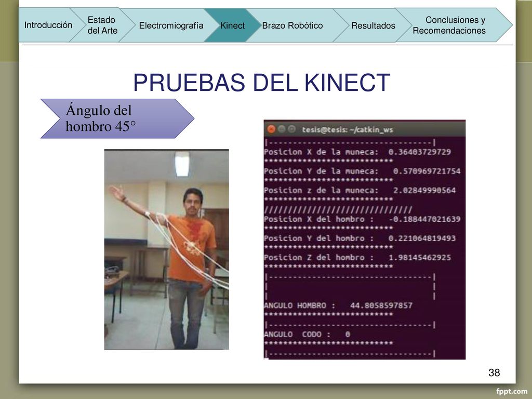Image resolution: width=532 pixels, height=399 pixels.
Task: Open the Resultados section chevron
Action: [x=373, y=25]
